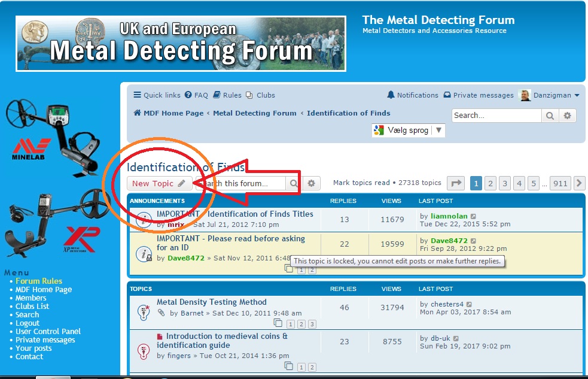The width and height of the screenshot is (588, 379).
Task: Go to page 3 of topics
Action: coord(505,183)
